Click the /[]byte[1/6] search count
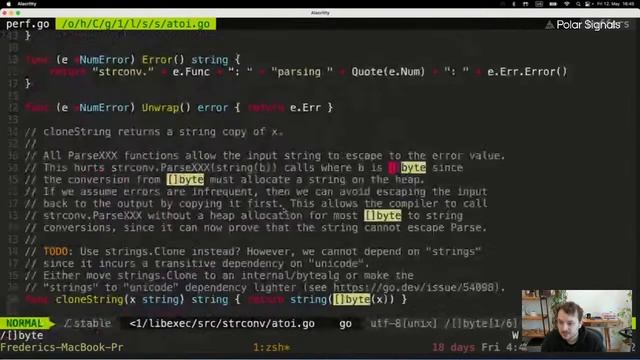Screen dimensions: 640x360 point(481,323)
